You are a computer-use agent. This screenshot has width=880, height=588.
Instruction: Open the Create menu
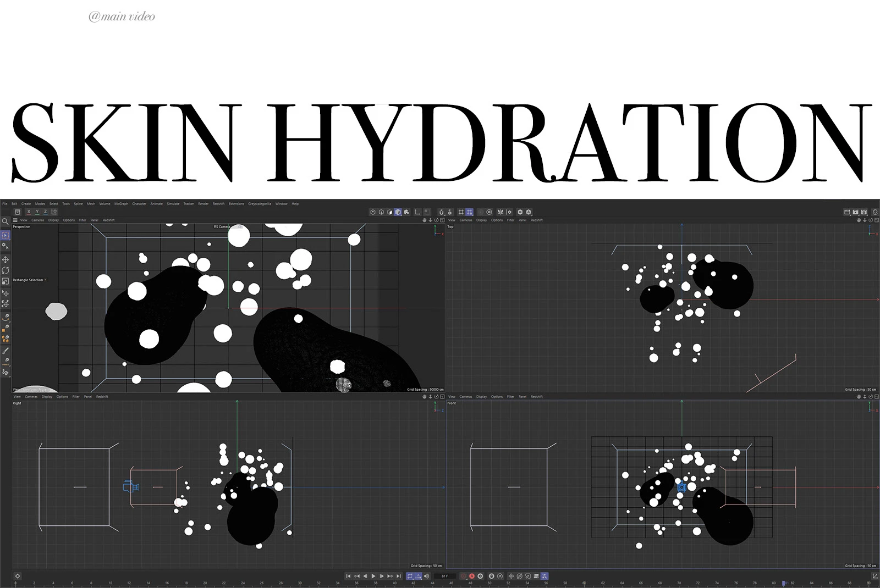coord(26,204)
